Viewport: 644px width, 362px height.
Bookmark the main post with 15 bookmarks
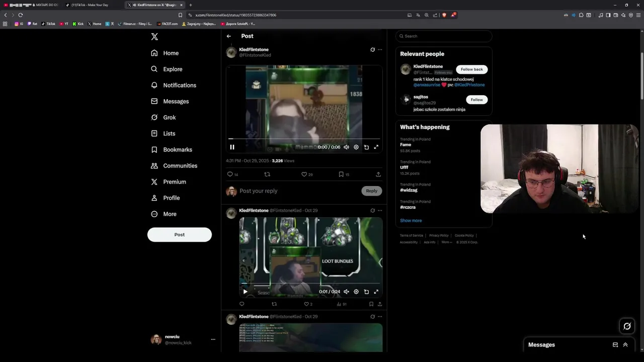click(344, 174)
